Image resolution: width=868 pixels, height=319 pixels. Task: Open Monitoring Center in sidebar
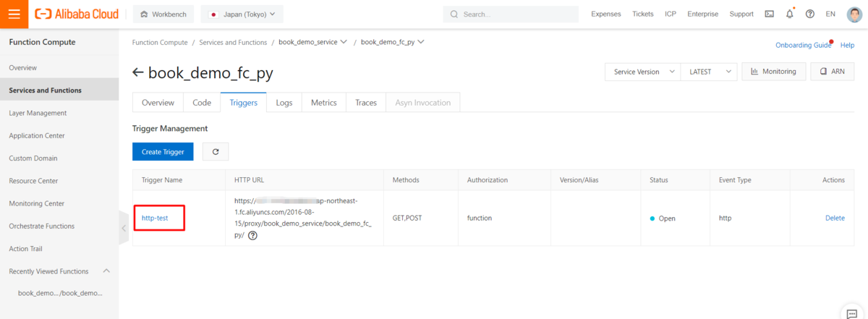[59, 203]
